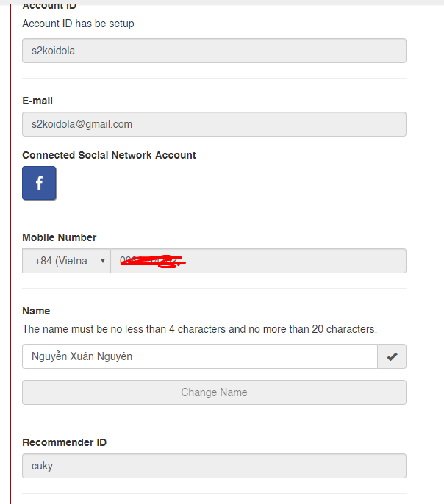Screen dimensions: 444x504
Task: Click the Recommender ID field showing cuky
Action: click(214, 466)
